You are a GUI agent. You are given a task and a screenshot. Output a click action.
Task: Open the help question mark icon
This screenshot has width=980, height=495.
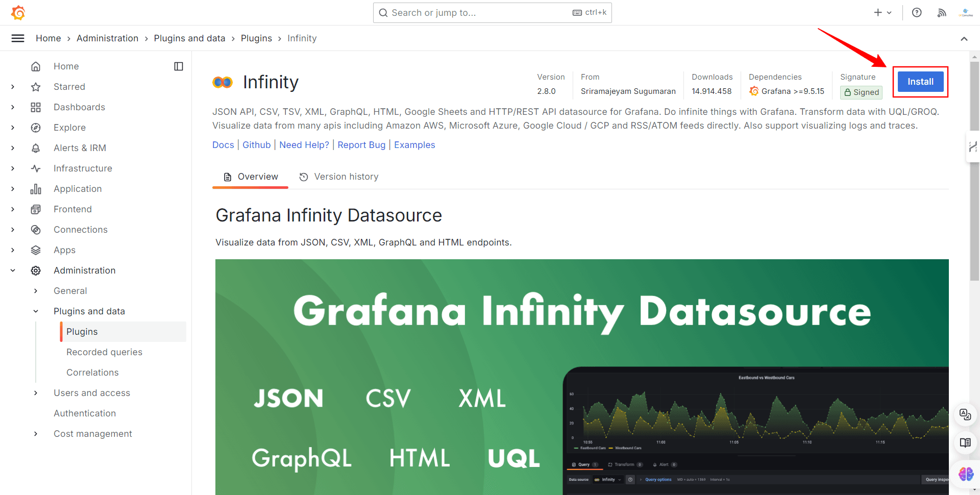click(x=917, y=13)
